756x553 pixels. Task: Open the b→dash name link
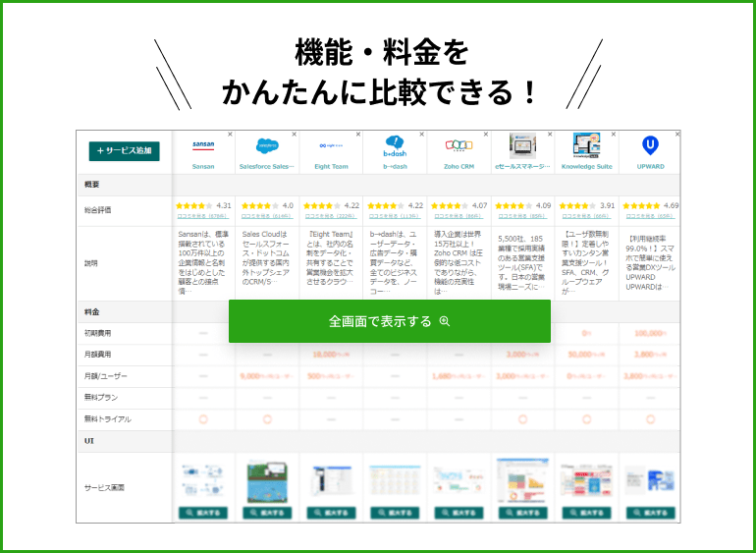click(x=395, y=166)
